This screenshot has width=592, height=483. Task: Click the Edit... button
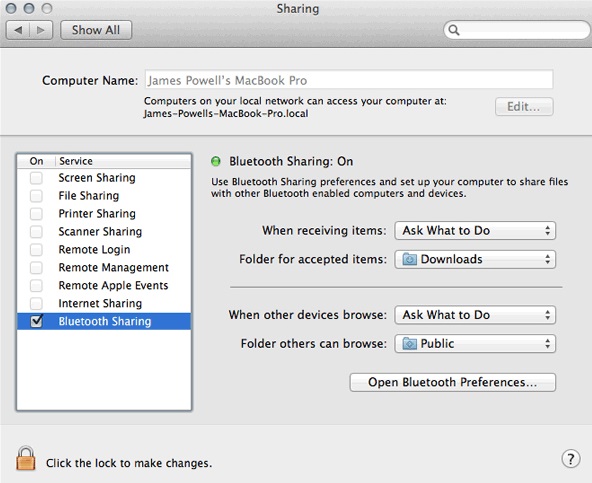tap(524, 106)
